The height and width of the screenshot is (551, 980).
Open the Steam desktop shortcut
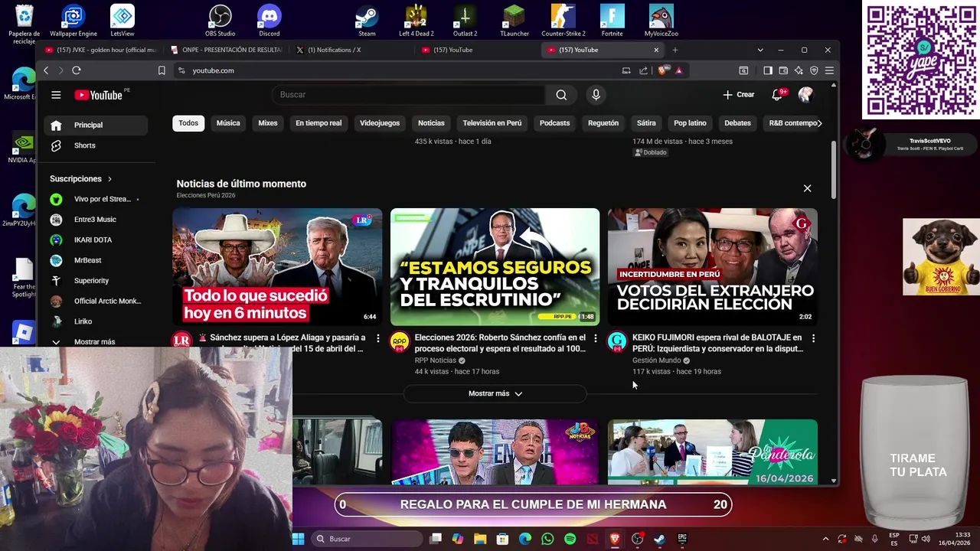(367, 20)
